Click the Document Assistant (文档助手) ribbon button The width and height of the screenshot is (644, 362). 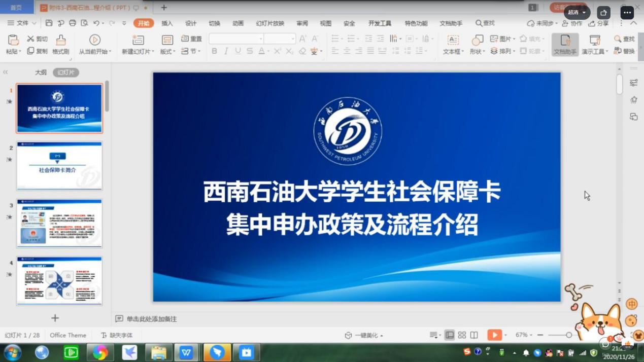tap(565, 44)
